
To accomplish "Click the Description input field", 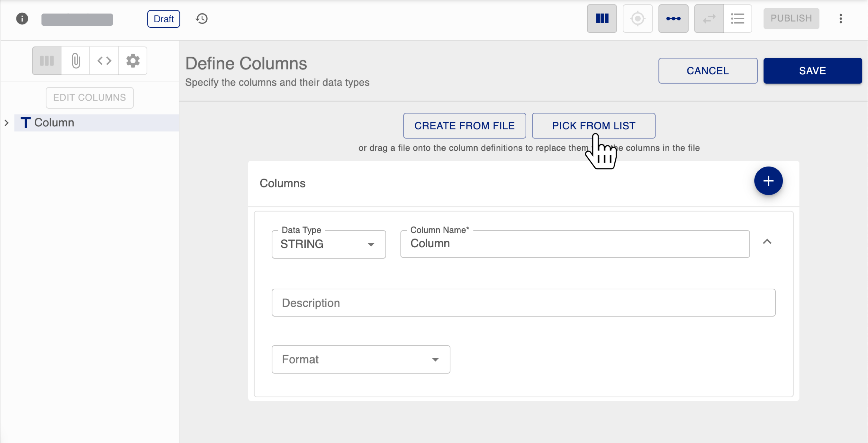I will [523, 303].
